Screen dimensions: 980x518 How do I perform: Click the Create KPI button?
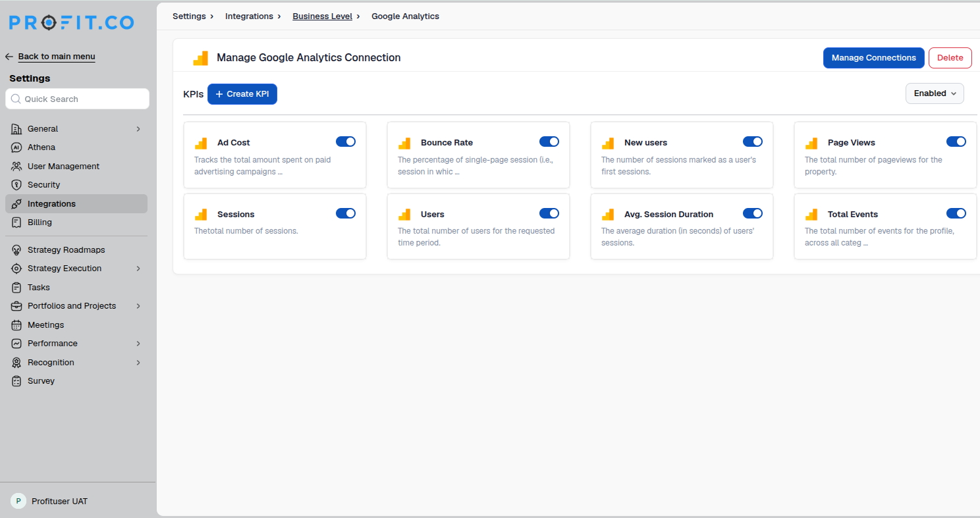click(242, 94)
